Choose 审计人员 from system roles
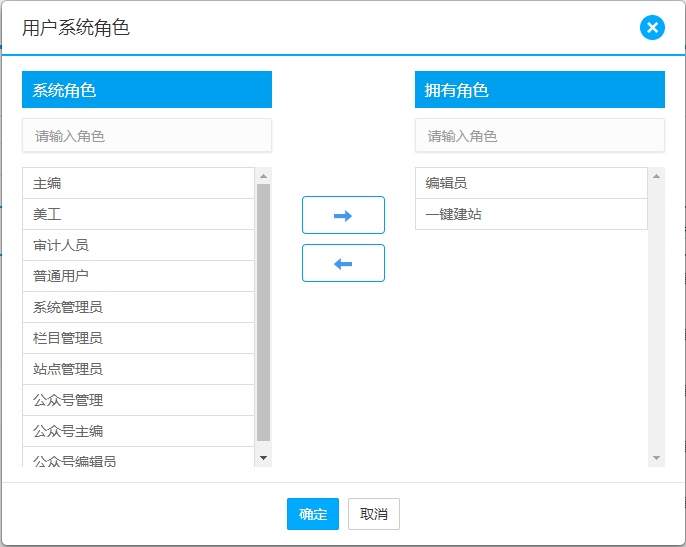The width and height of the screenshot is (686, 547). click(x=139, y=245)
